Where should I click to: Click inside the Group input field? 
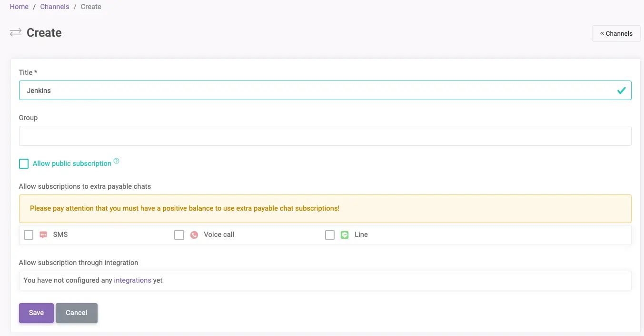[325, 135]
